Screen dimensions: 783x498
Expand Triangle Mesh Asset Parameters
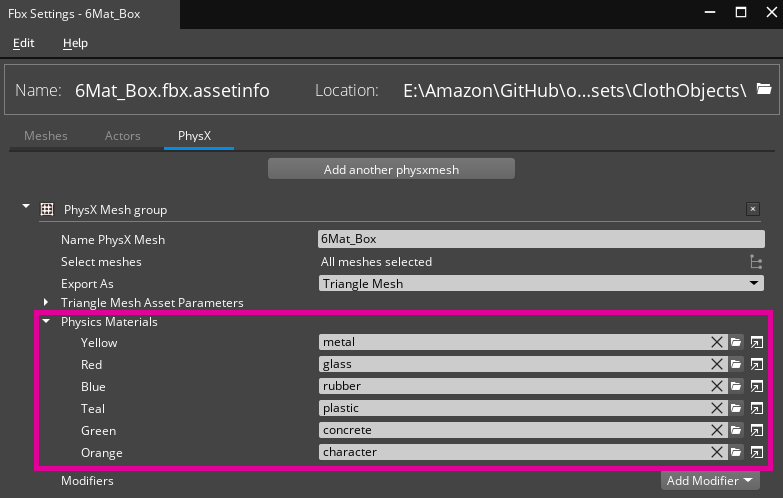pos(46,302)
